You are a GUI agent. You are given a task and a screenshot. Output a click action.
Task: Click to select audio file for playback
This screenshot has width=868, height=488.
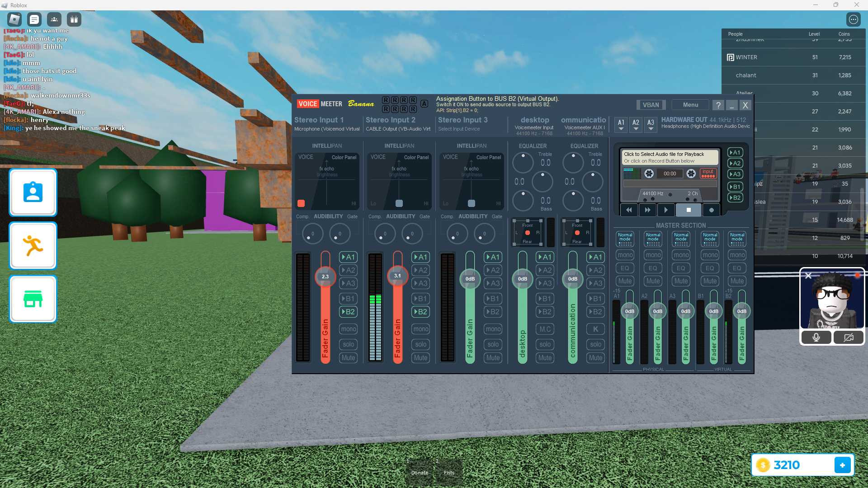(670, 157)
